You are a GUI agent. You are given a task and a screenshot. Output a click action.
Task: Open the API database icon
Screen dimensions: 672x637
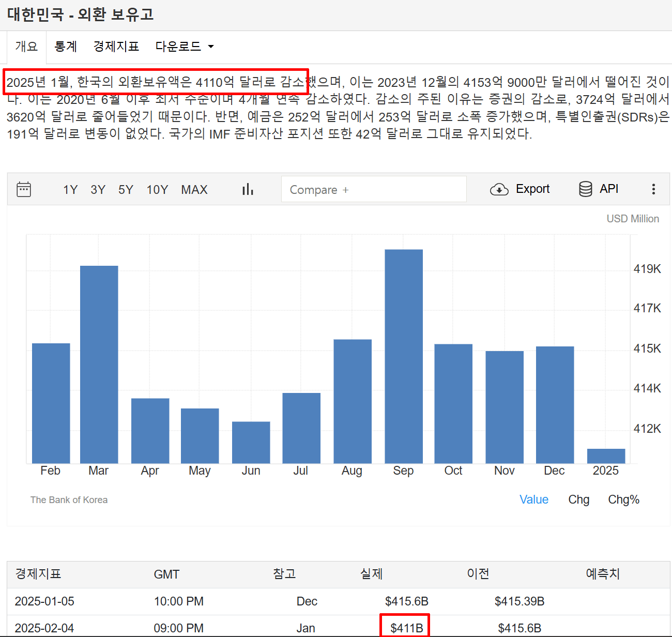585,189
